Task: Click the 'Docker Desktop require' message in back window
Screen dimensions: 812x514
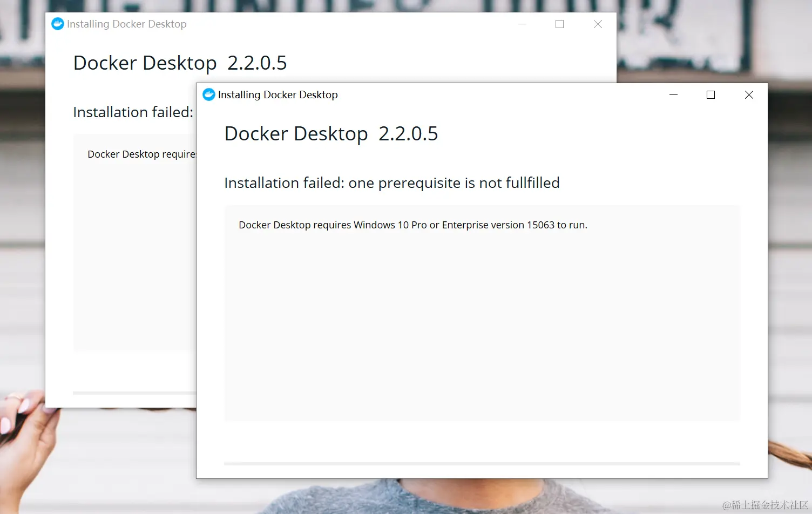Action: pos(141,154)
